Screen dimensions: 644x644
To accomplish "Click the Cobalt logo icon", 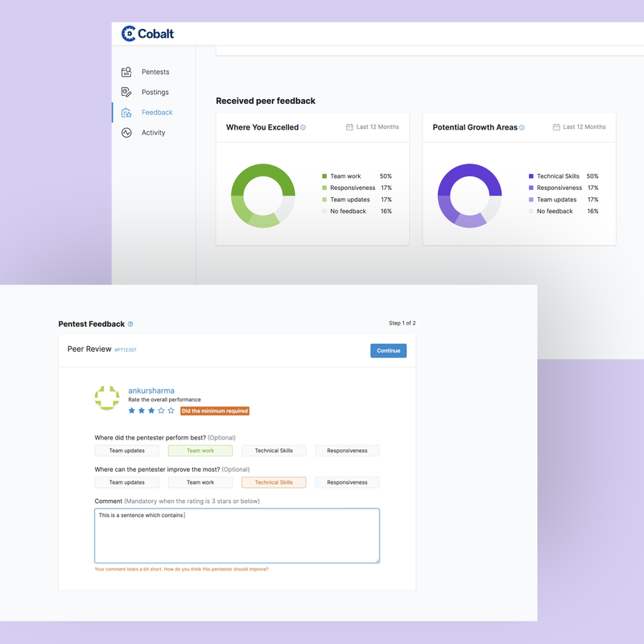I will tap(129, 34).
